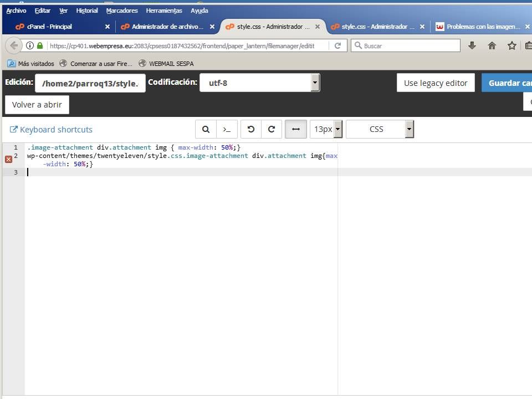
Task: Redo the last edit in the editor
Action: pyautogui.click(x=272, y=129)
